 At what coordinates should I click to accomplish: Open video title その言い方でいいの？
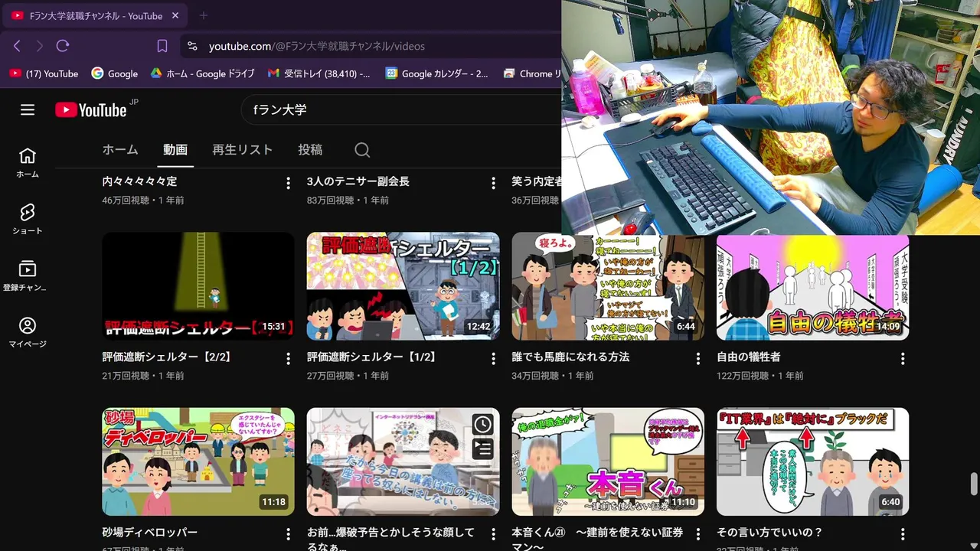click(769, 532)
